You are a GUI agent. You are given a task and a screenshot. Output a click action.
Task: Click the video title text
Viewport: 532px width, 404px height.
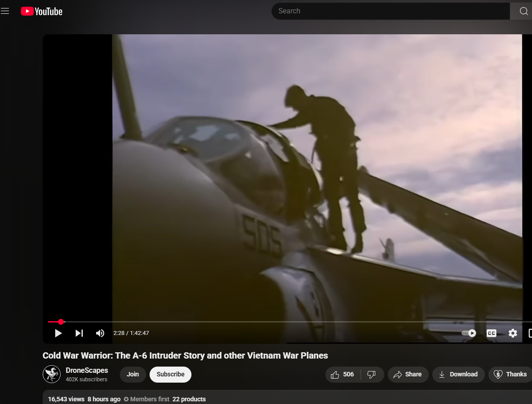[185, 355]
